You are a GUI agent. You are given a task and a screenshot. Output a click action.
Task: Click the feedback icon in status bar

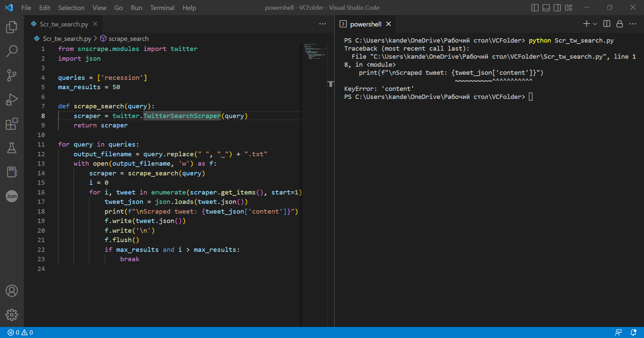pyautogui.click(x=618, y=332)
